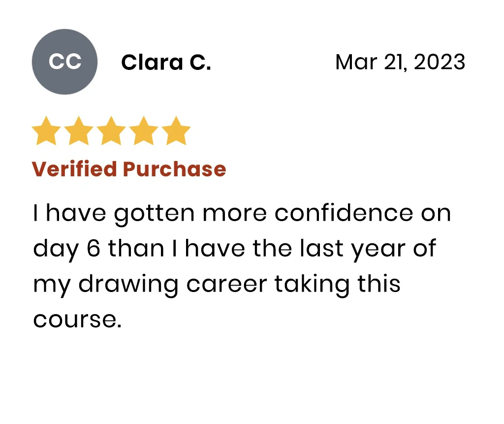
Task: Click the word "Purchase" in the badge
Action: [174, 169]
